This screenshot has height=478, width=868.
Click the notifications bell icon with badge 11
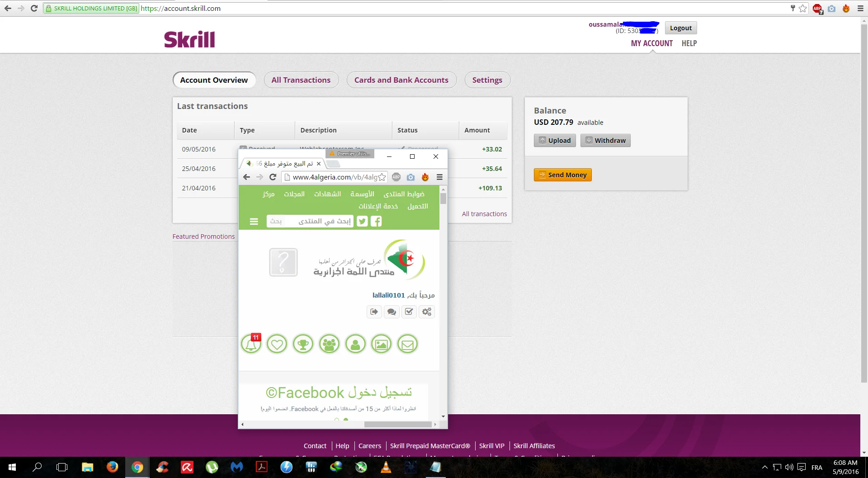(251, 345)
